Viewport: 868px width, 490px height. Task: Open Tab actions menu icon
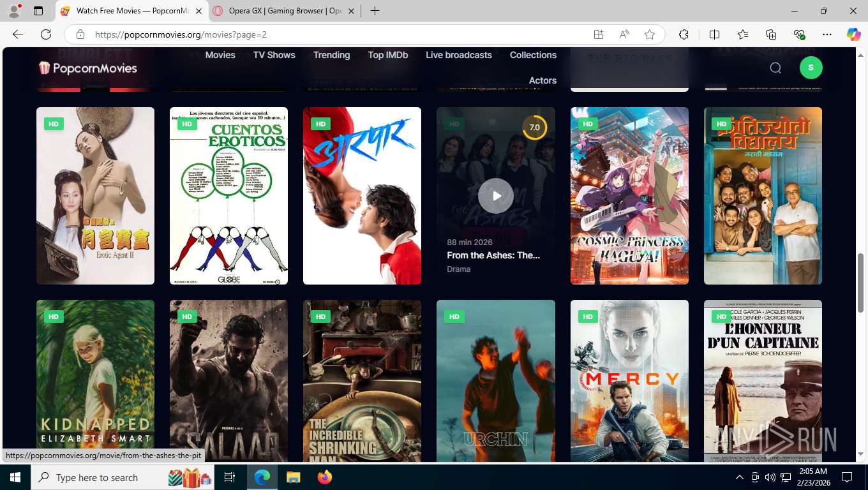38,11
